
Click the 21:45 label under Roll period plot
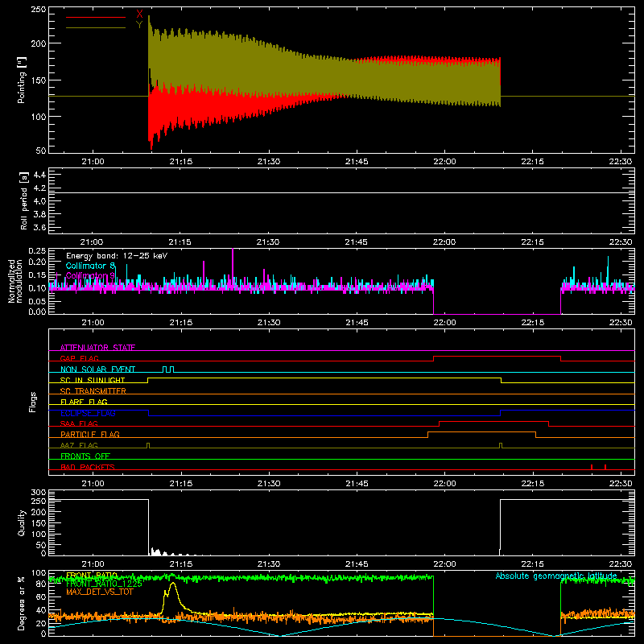tap(356, 242)
